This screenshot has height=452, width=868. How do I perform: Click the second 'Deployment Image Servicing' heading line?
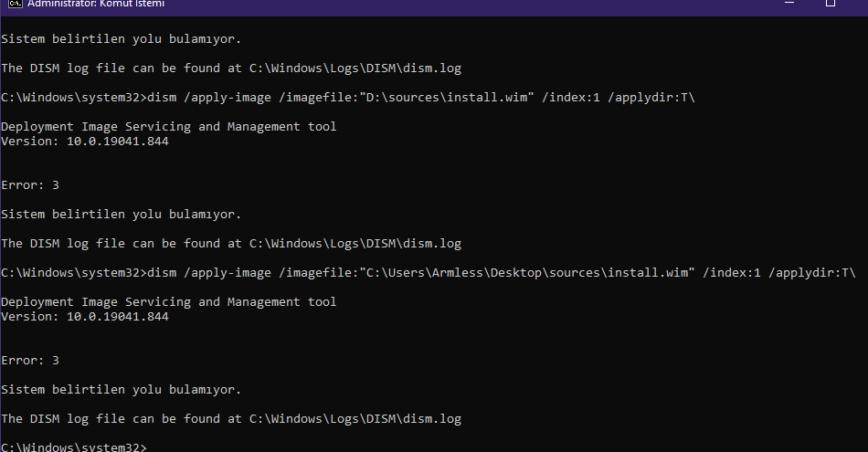tap(169, 301)
